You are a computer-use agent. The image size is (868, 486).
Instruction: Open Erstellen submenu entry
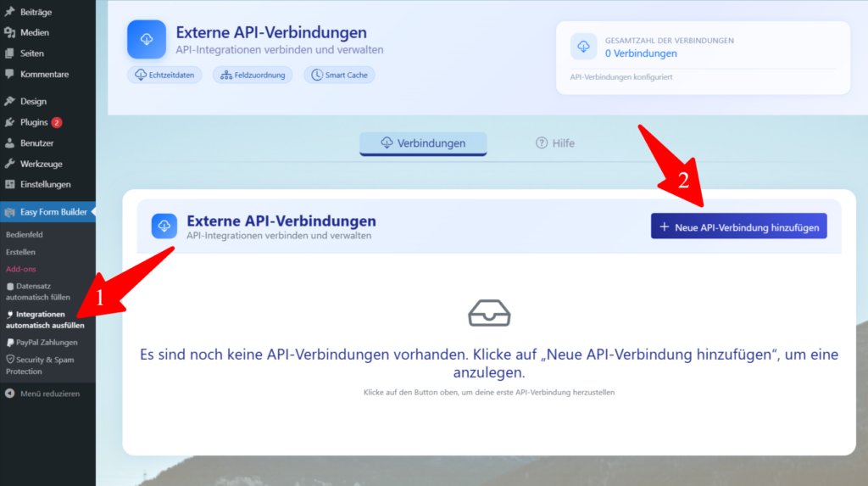point(20,252)
